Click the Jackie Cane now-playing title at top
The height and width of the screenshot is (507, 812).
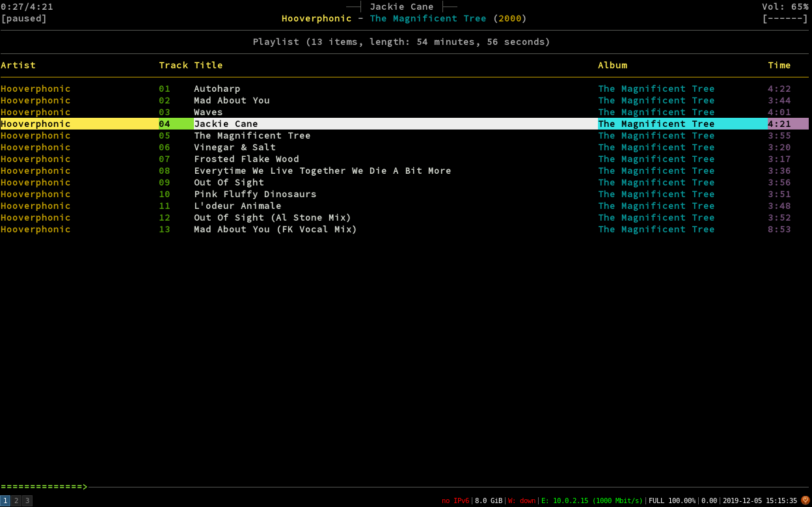[401, 7]
